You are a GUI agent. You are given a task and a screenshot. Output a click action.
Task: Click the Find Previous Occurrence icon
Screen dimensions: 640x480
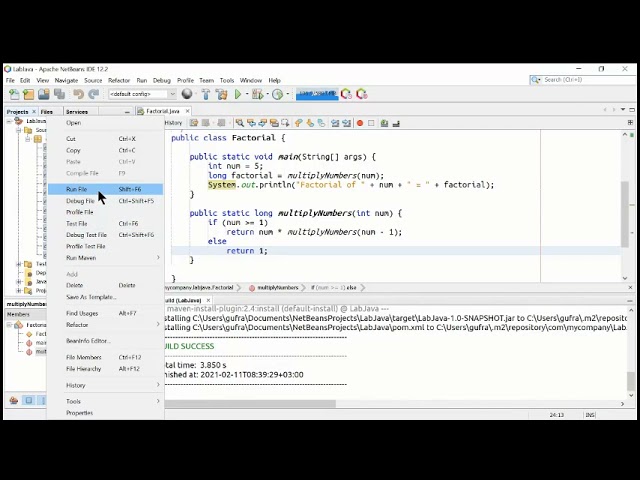pyautogui.click(x=251, y=123)
